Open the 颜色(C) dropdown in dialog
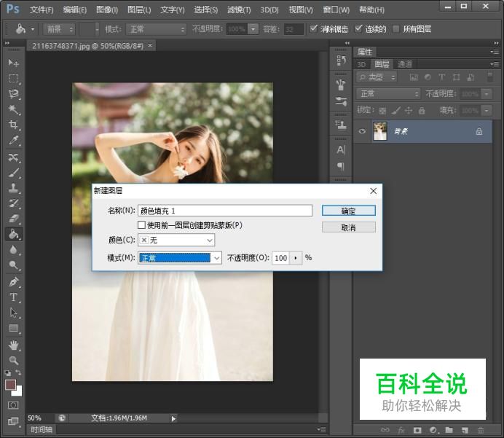Screen dimensions: 504x438 tap(176, 240)
